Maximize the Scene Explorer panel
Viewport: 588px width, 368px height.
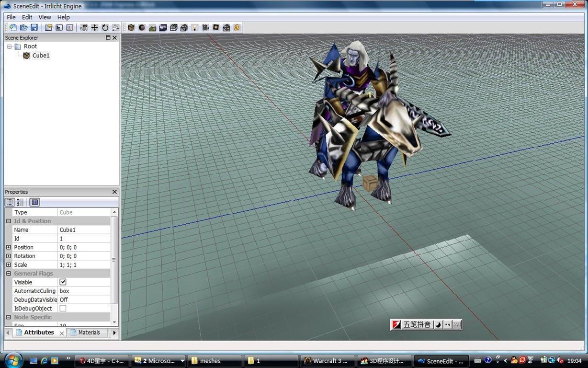point(108,38)
